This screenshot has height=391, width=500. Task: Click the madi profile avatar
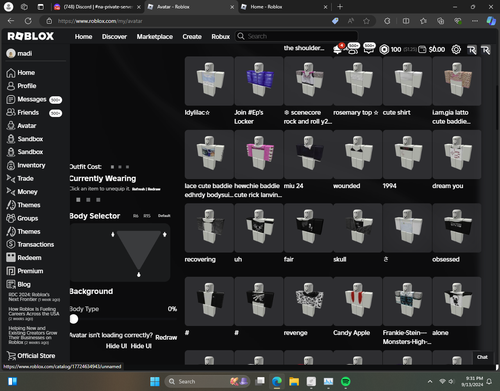11,53
